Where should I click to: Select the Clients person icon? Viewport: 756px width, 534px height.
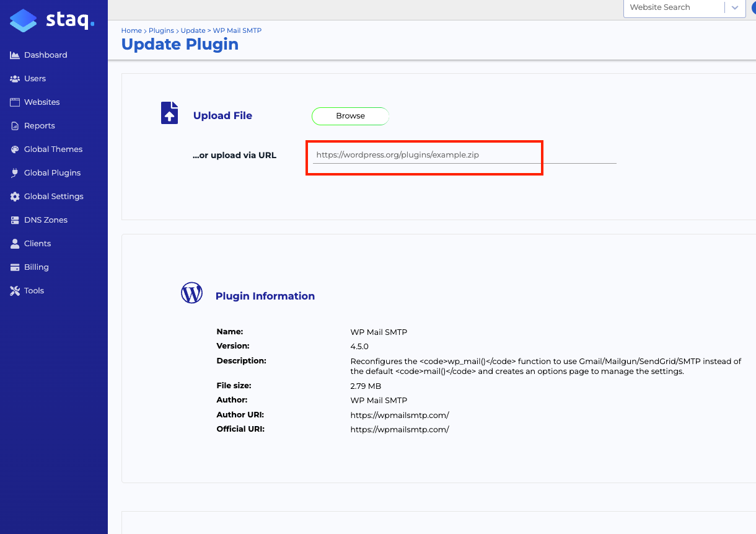(14, 243)
